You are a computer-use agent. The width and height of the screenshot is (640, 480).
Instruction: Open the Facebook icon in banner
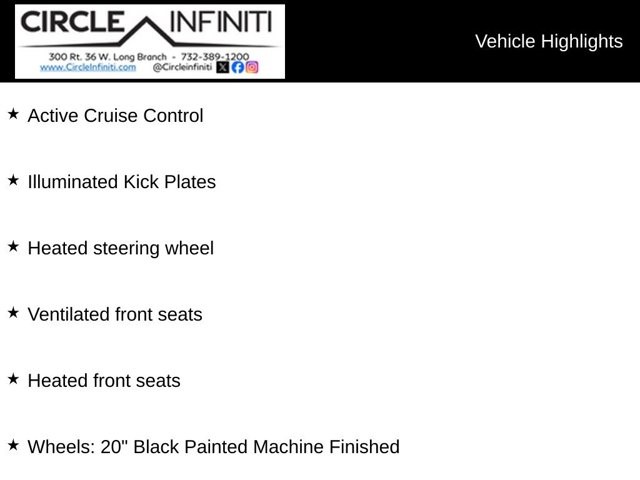tap(238, 67)
